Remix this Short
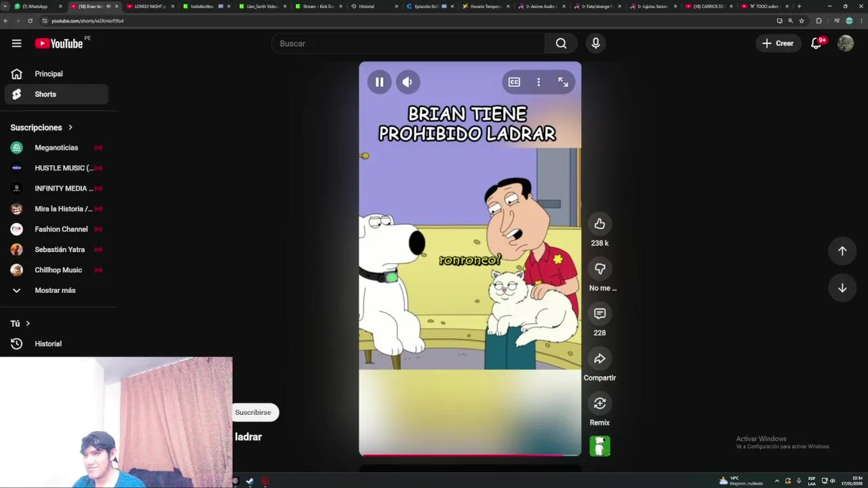This screenshot has height=488, width=868. [x=599, y=403]
